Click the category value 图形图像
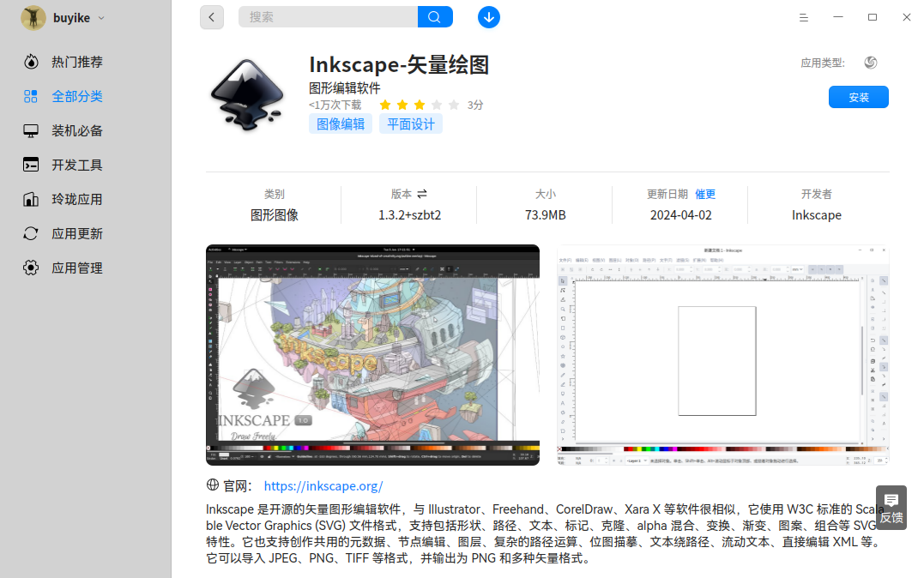Image resolution: width=924 pixels, height=578 pixels. click(x=274, y=215)
